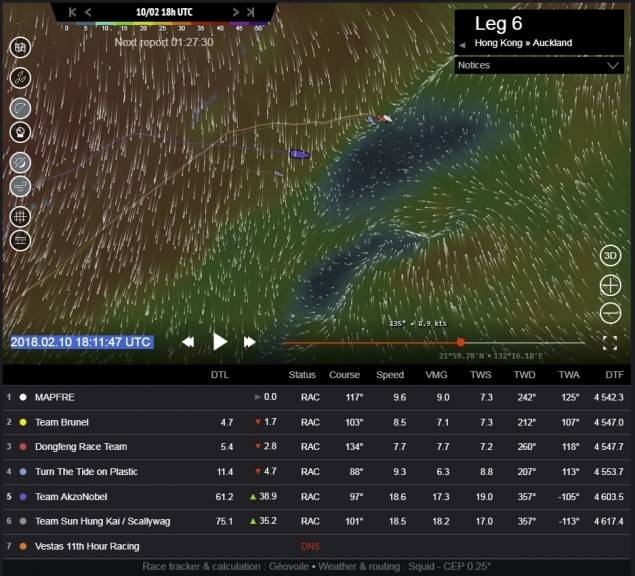Zoom in with the plus button
Image resolution: width=635 pixels, height=576 pixels.
(x=610, y=286)
